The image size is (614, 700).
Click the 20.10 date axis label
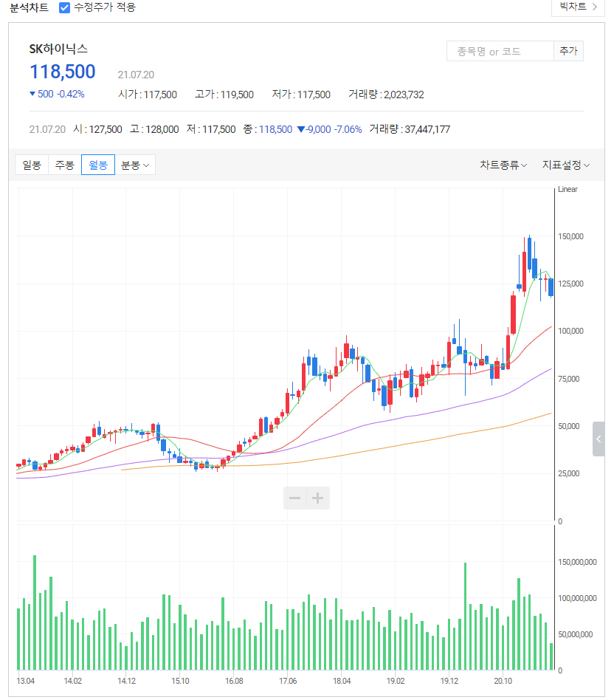point(503,682)
